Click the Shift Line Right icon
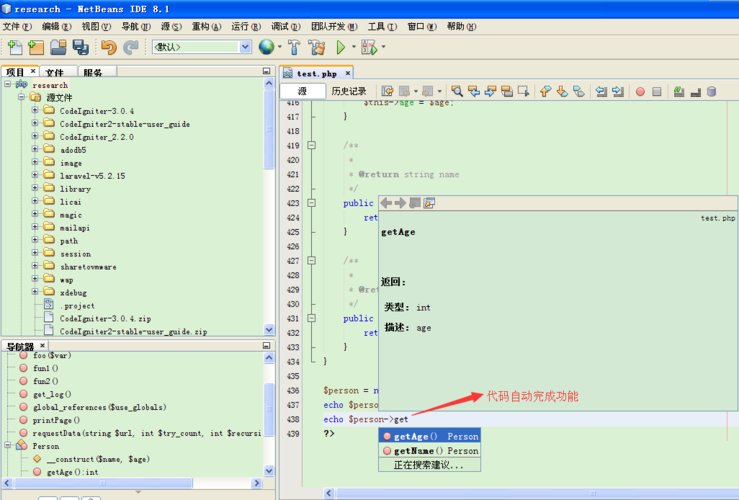 click(x=618, y=91)
